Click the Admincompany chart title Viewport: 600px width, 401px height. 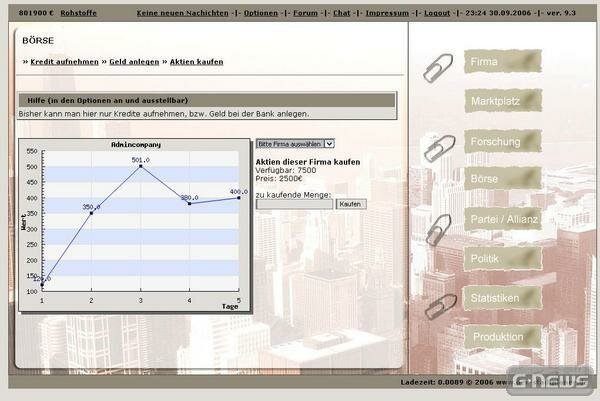tap(136, 145)
